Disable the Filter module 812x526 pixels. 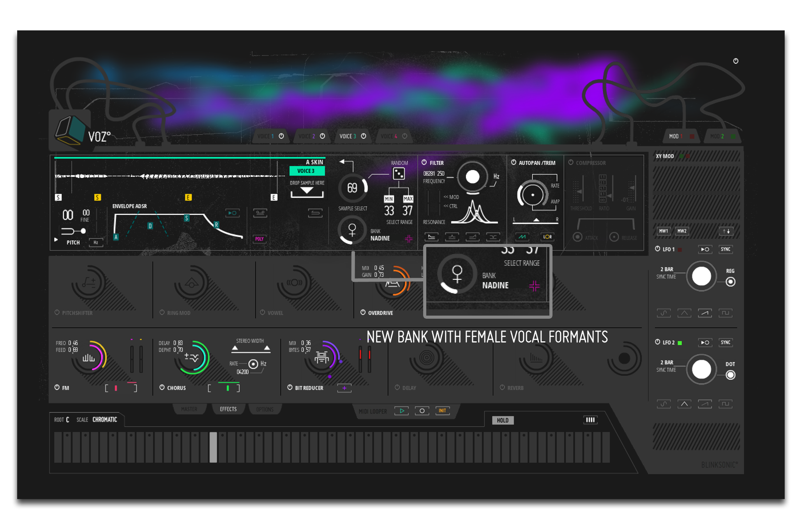click(424, 162)
